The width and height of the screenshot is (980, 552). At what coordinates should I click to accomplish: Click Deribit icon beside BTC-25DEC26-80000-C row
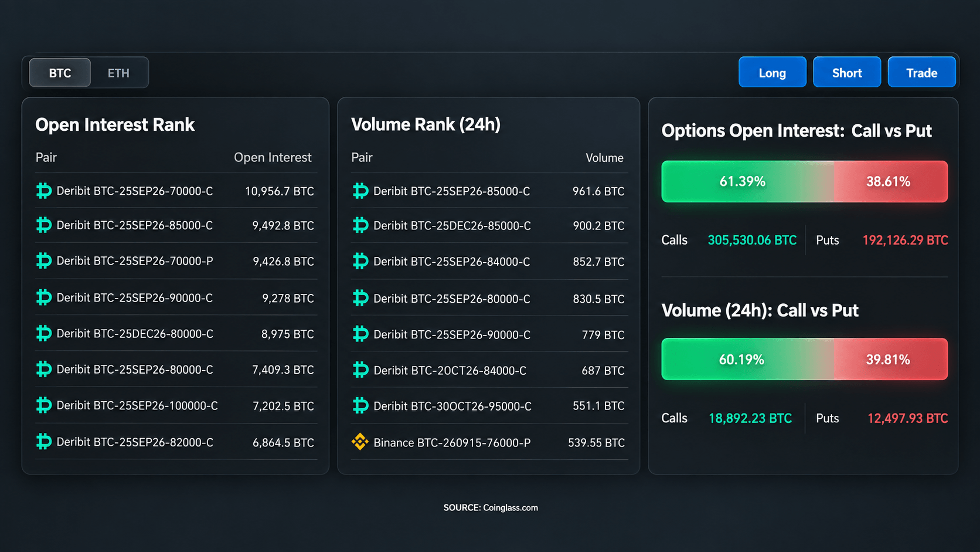coord(44,334)
